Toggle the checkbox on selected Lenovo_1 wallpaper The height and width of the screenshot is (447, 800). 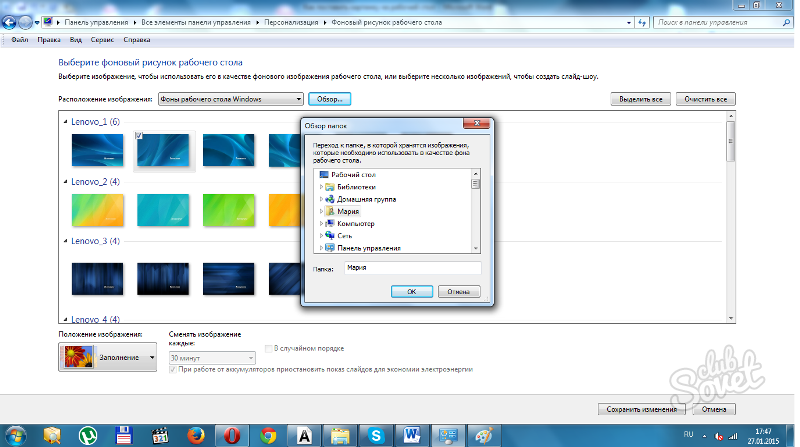[139, 136]
